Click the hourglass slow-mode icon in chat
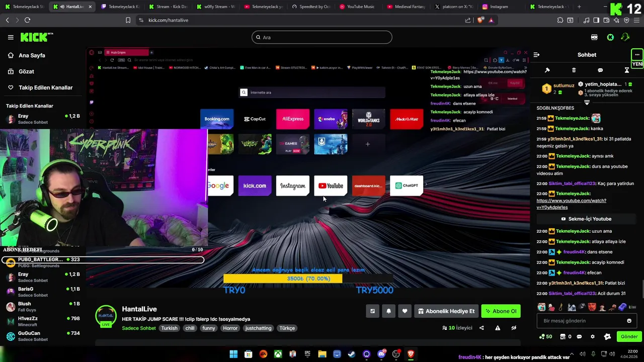 pyautogui.click(x=626, y=70)
